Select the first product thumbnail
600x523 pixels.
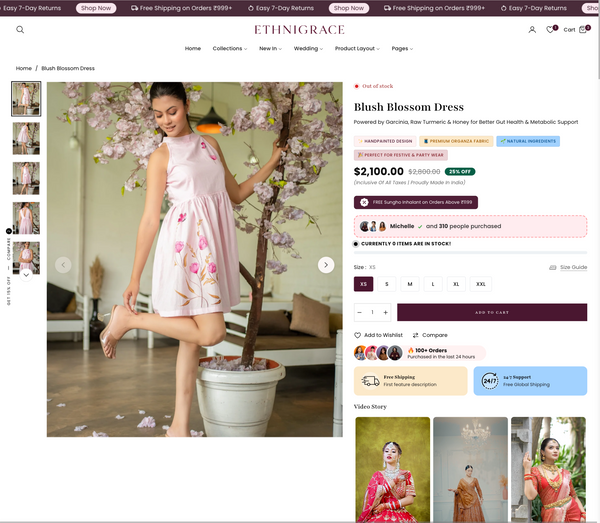click(x=26, y=99)
